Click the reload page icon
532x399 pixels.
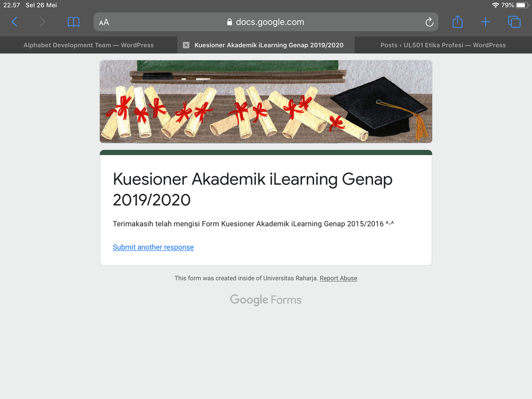[429, 22]
